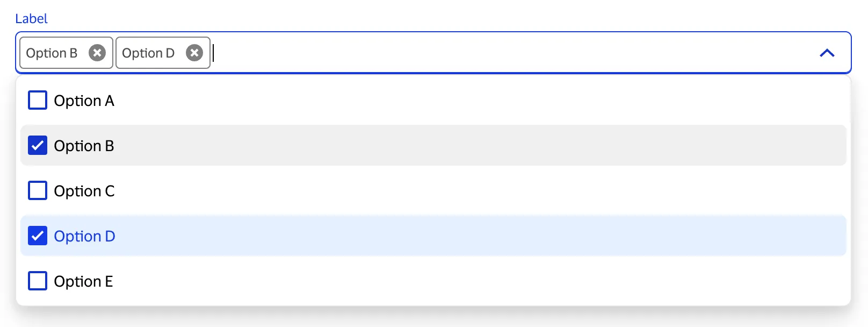Uncheck the Option B checkbox
The image size is (868, 327).
(x=38, y=145)
